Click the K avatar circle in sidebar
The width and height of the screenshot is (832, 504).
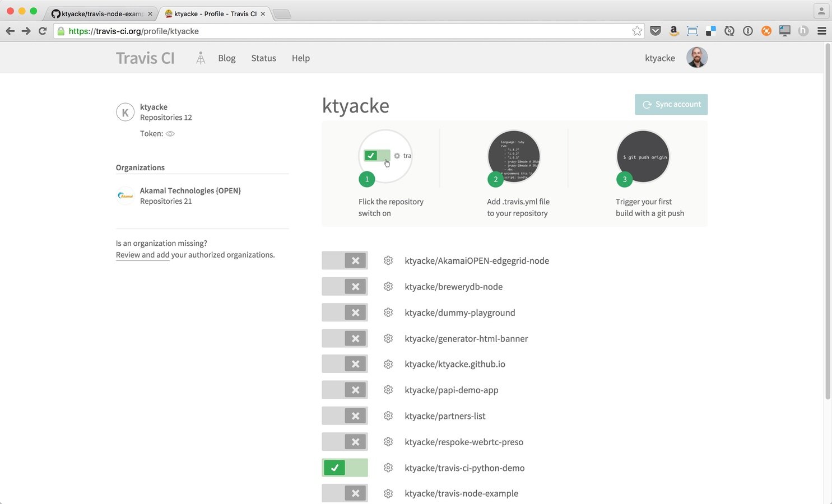pos(125,112)
